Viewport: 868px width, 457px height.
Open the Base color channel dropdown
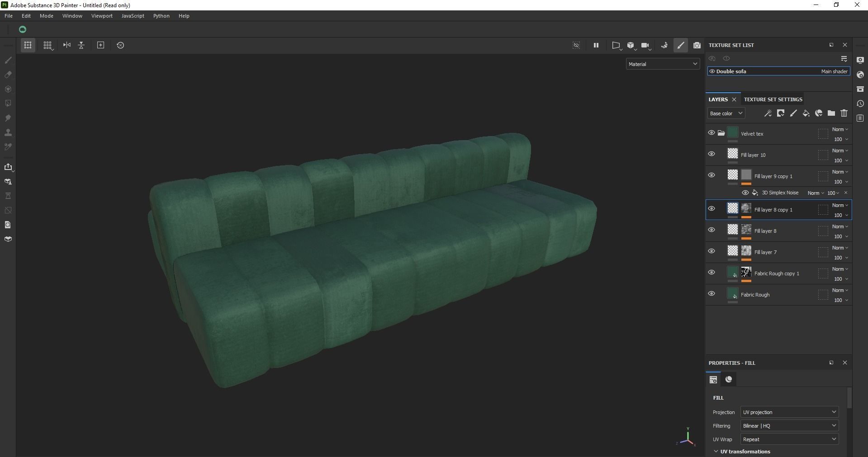point(726,113)
